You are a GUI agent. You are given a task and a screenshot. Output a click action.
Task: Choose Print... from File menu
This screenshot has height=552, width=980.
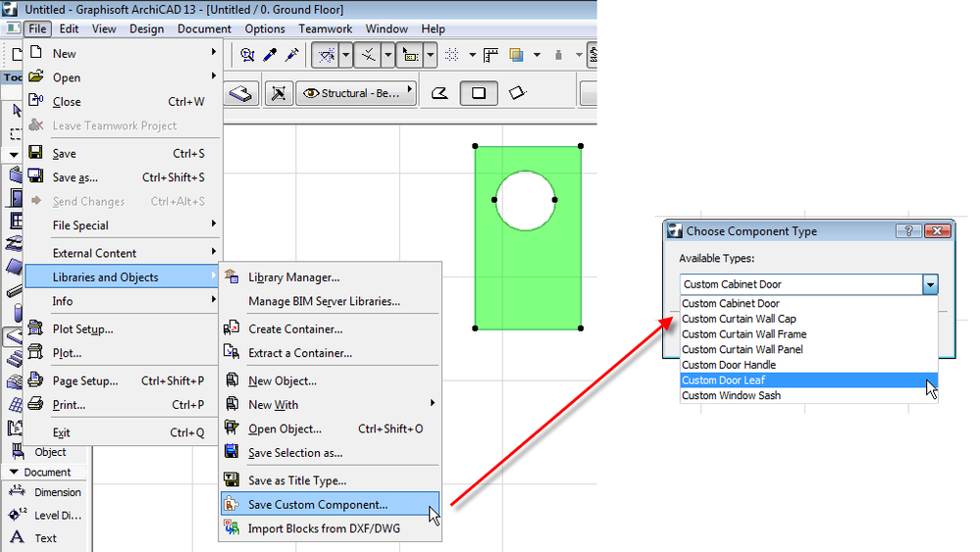[124, 405]
